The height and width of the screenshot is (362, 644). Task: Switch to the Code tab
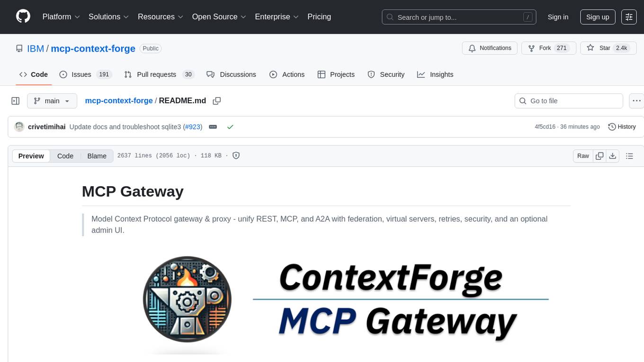pyautogui.click(x=33, y=74)
